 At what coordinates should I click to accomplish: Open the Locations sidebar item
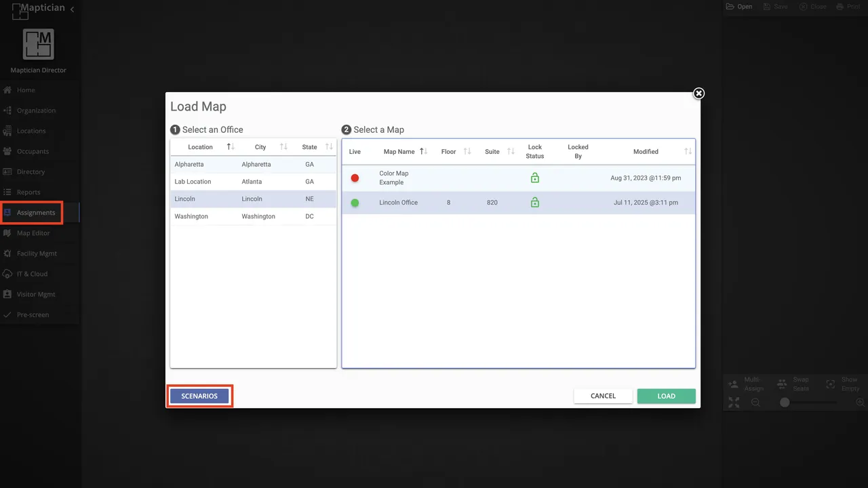(40, 131)
